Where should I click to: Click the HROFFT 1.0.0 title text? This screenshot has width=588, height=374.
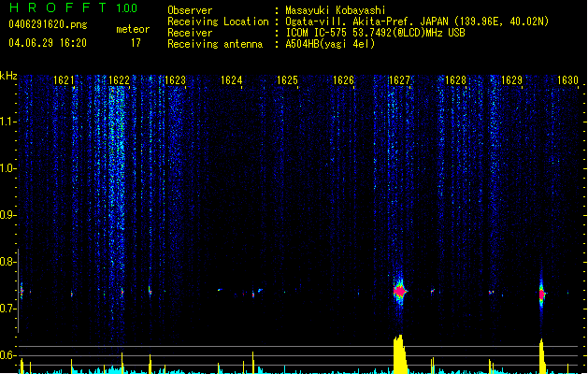[74, 7]
